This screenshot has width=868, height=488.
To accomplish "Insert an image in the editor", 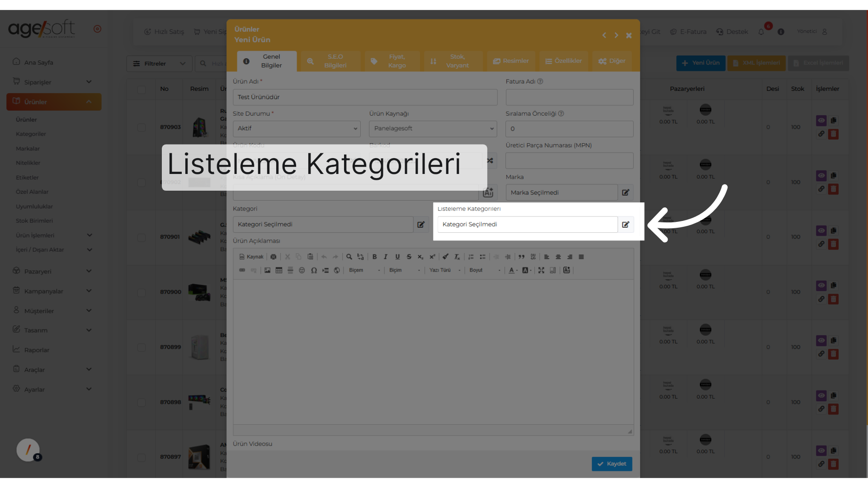I will pyautogui.click(x=267, y=270).
